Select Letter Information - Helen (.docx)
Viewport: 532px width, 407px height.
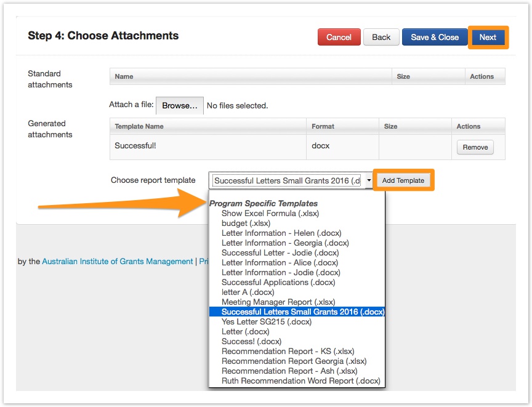(281, 233)
